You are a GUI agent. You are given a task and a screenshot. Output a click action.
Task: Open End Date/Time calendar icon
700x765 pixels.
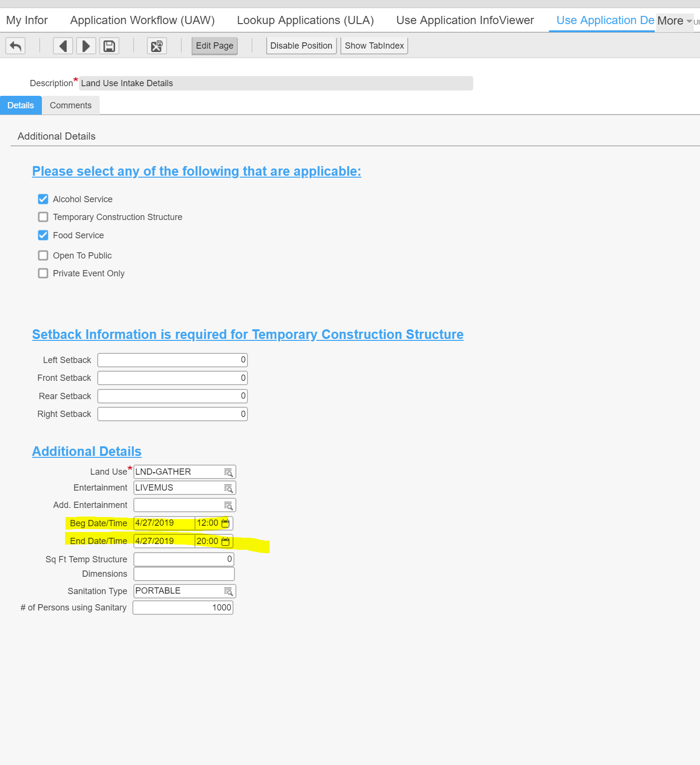(x=225, y=541)
